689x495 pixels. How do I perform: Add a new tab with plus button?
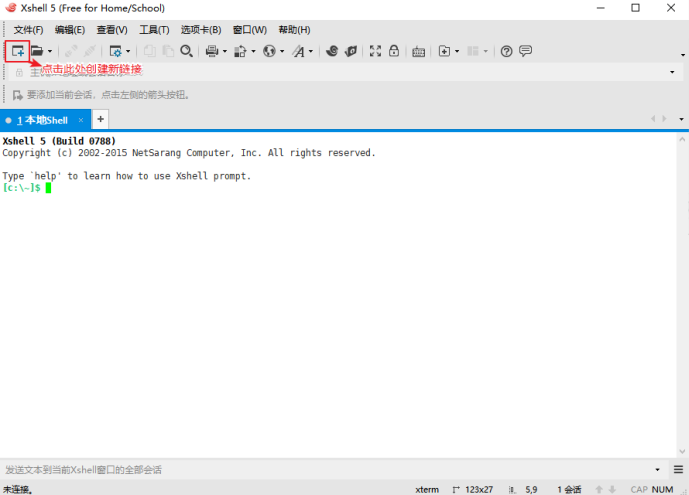[x=101, y=119]
